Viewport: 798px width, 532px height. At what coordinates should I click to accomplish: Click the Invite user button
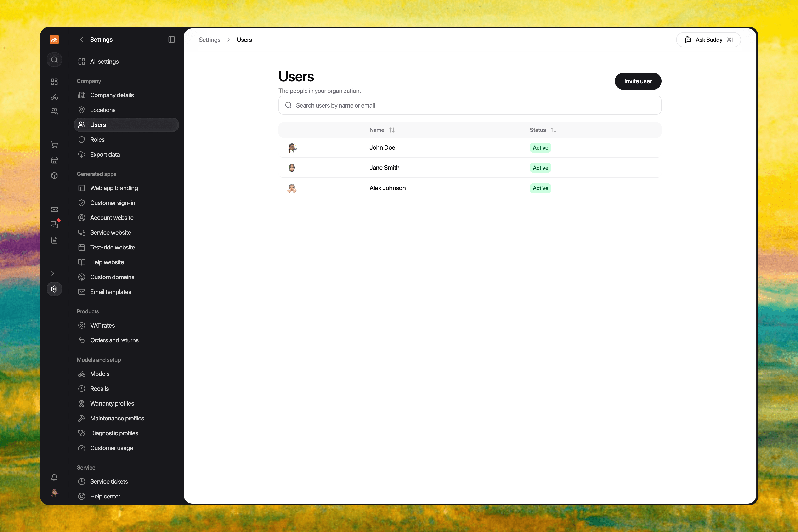click(638, 81)
